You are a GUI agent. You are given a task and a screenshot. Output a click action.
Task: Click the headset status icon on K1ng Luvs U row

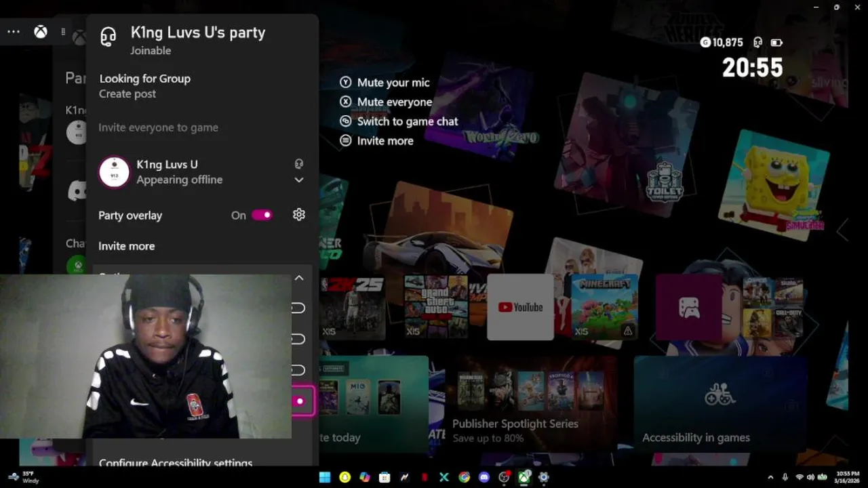(299, 164)
